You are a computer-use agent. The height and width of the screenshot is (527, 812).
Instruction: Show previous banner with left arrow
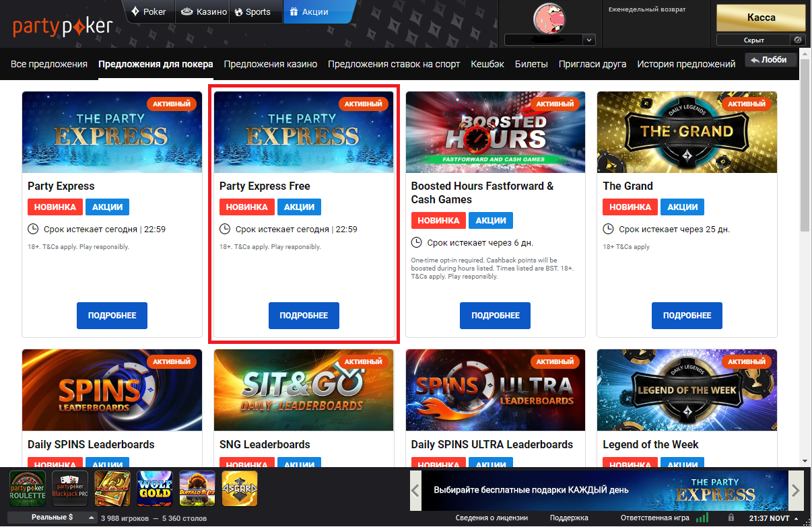click(x=416, y=490)
